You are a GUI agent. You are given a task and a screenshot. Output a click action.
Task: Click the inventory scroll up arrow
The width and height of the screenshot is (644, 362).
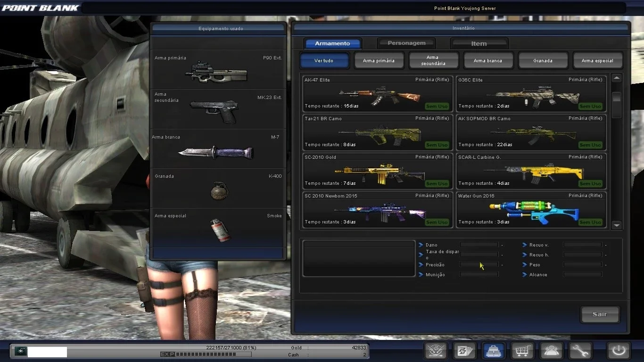617,78
